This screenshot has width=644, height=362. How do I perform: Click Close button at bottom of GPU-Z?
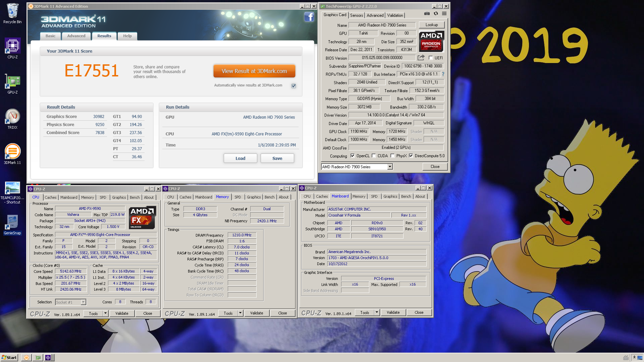tap(435, 167)
